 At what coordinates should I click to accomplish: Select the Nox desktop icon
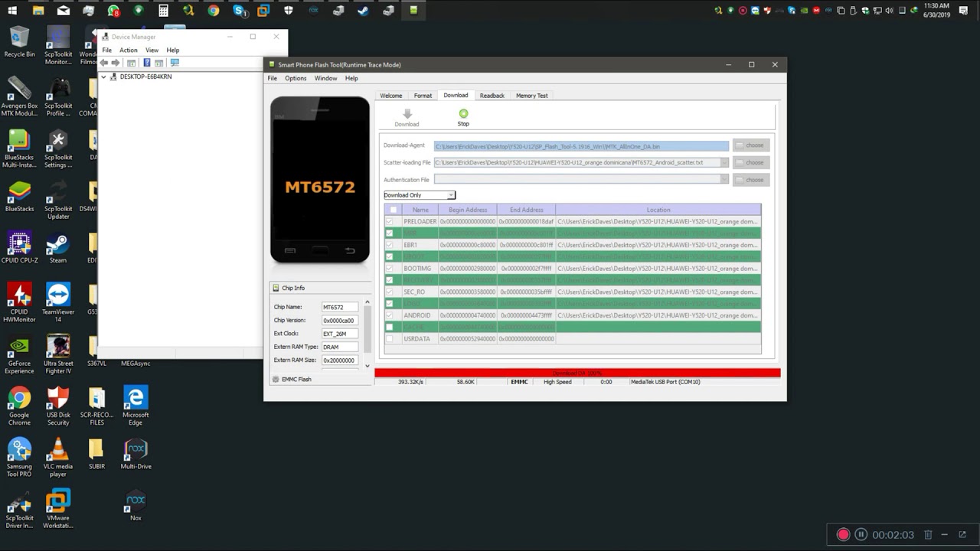136,505
